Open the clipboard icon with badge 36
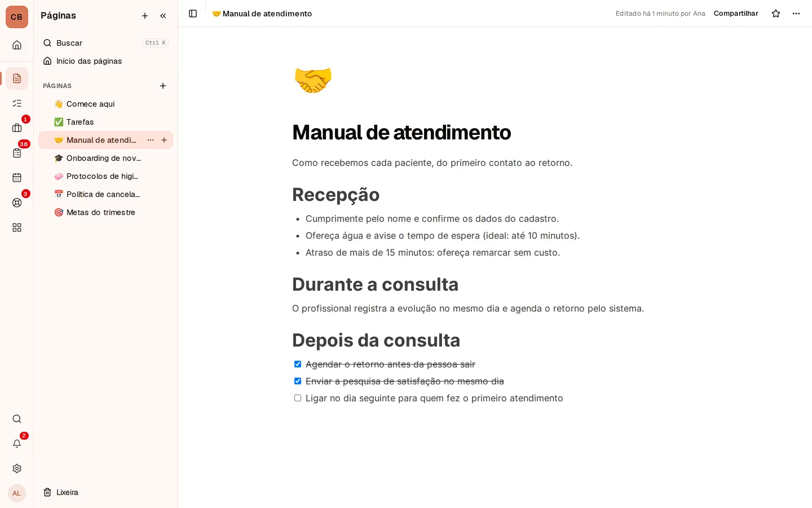This screenshot has height=508, width=812. (x=17, y=153)
